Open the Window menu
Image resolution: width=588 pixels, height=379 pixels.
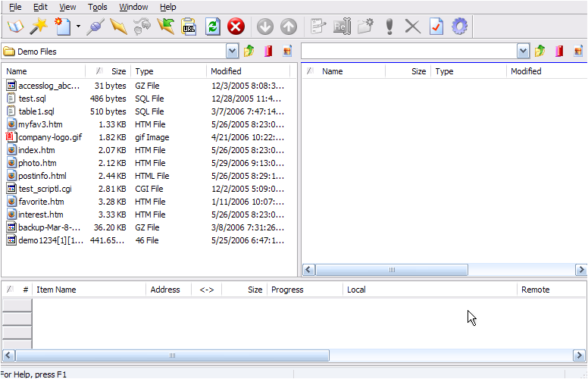coord(133,7)
